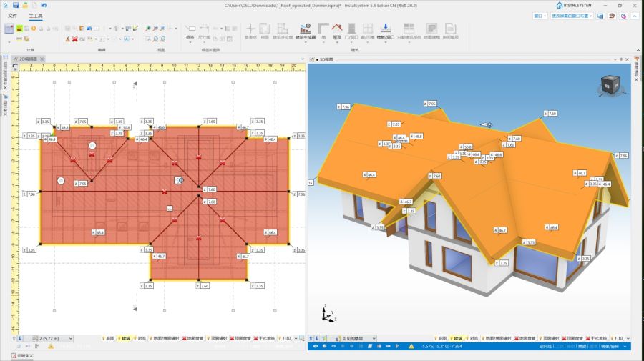Select the 建筑生成器 building generator icon
This screenshot has height=361, width=644.
click(306, 30)
